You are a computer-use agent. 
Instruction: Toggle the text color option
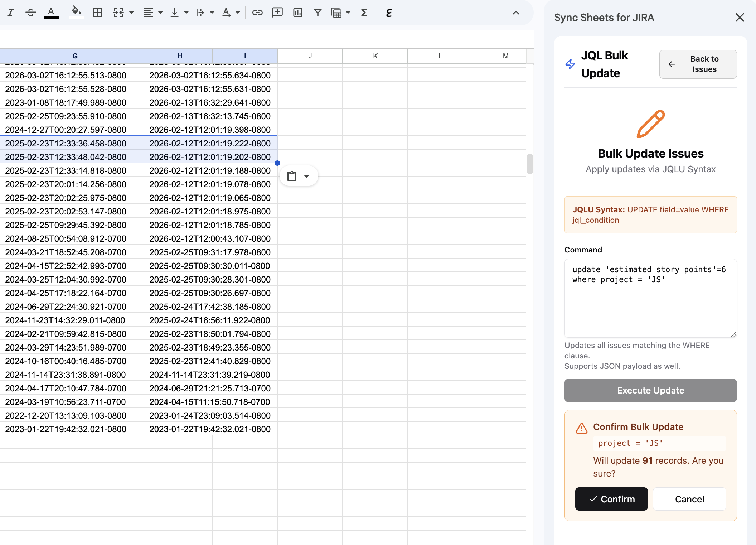pos(51,13)
